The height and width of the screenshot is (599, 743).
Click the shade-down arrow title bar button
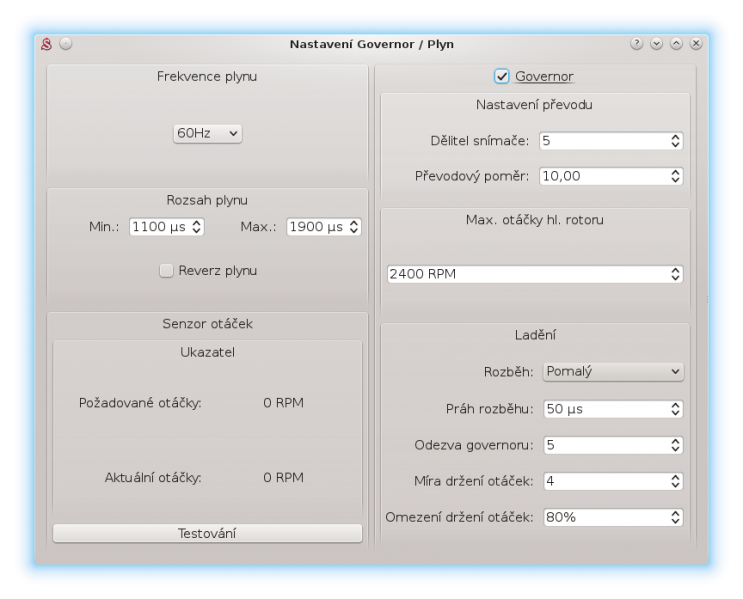click(656, 44)
